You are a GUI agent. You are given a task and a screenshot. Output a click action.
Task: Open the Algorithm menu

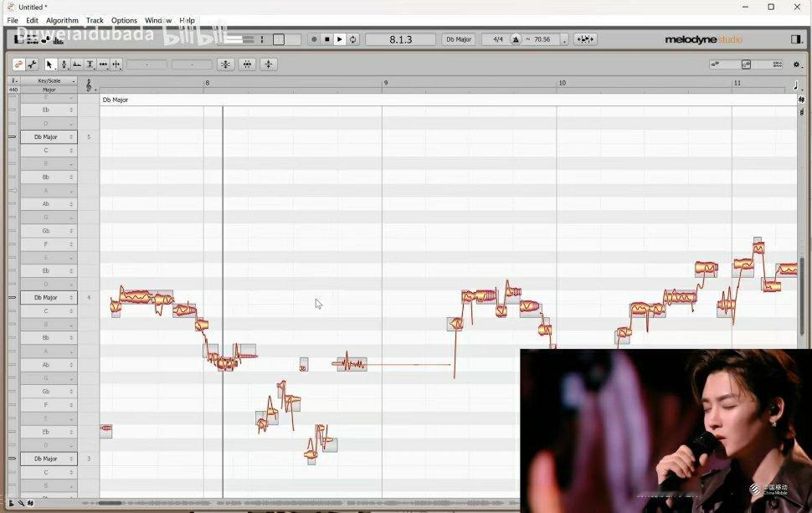coord(62,20)
